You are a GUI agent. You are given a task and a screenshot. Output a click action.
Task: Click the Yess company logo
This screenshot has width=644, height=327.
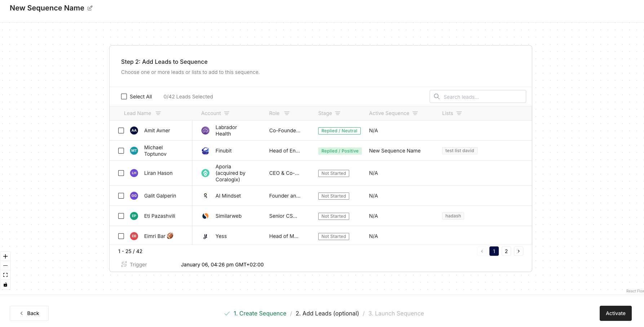tap(205, 236)
